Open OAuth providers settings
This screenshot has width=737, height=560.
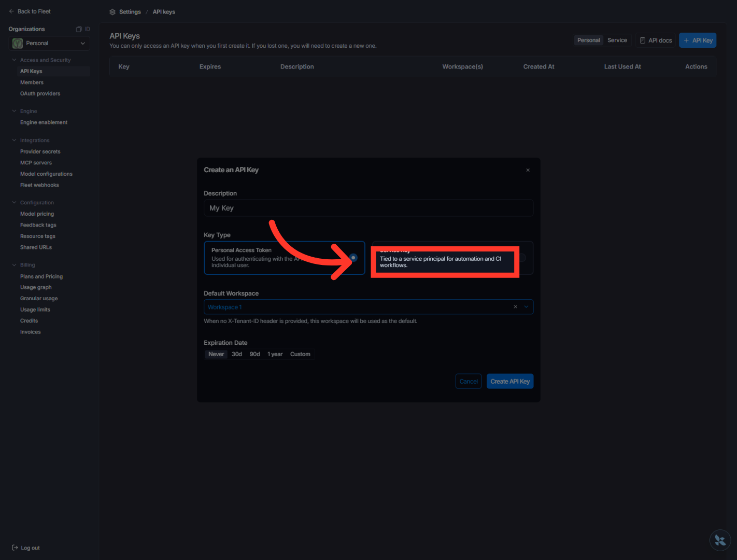(40, 94)
